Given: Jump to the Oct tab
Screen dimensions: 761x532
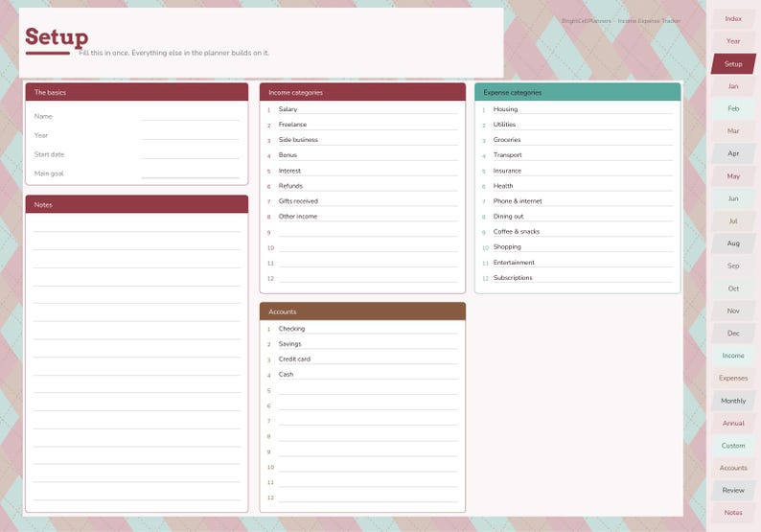Looking at the screenshot, I should coord(733,289).
